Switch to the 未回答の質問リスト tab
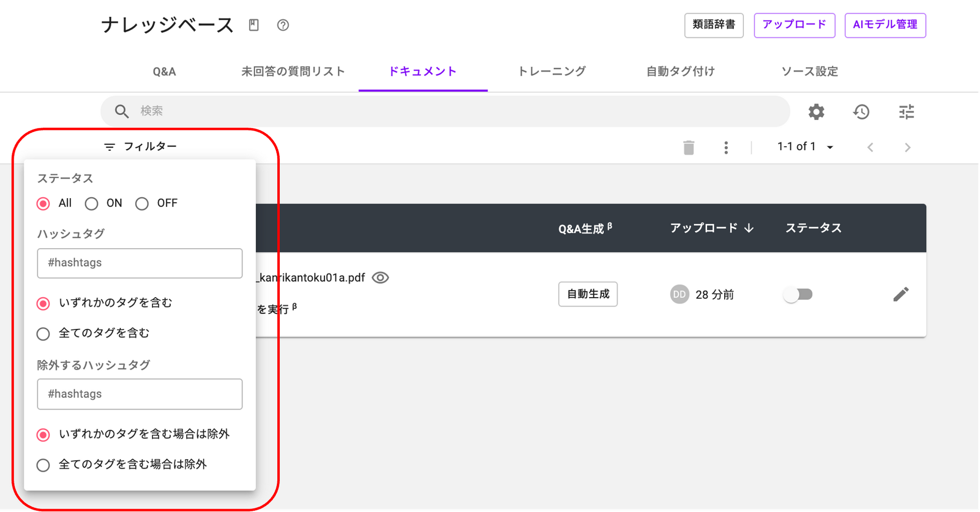980x512 pixels. click(x=293, y=72)
